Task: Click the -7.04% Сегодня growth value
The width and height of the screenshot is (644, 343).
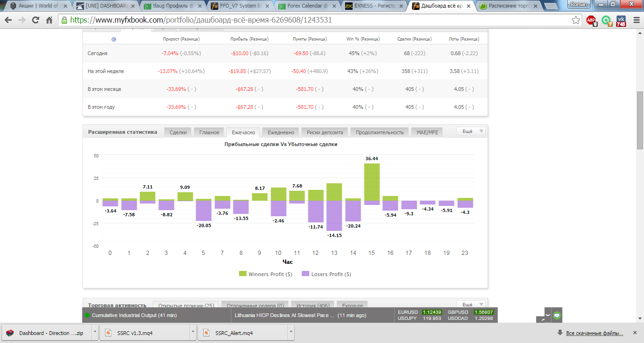Action: pos(170,53)
